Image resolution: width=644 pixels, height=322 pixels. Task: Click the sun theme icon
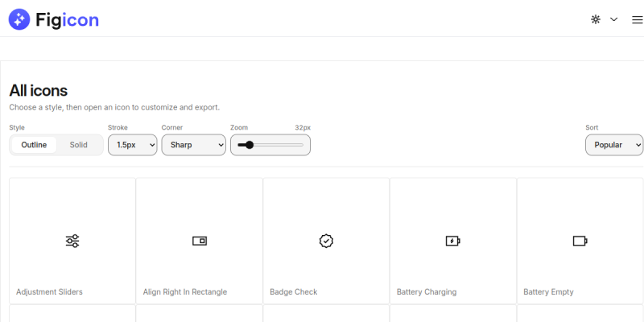pos(596,19)
